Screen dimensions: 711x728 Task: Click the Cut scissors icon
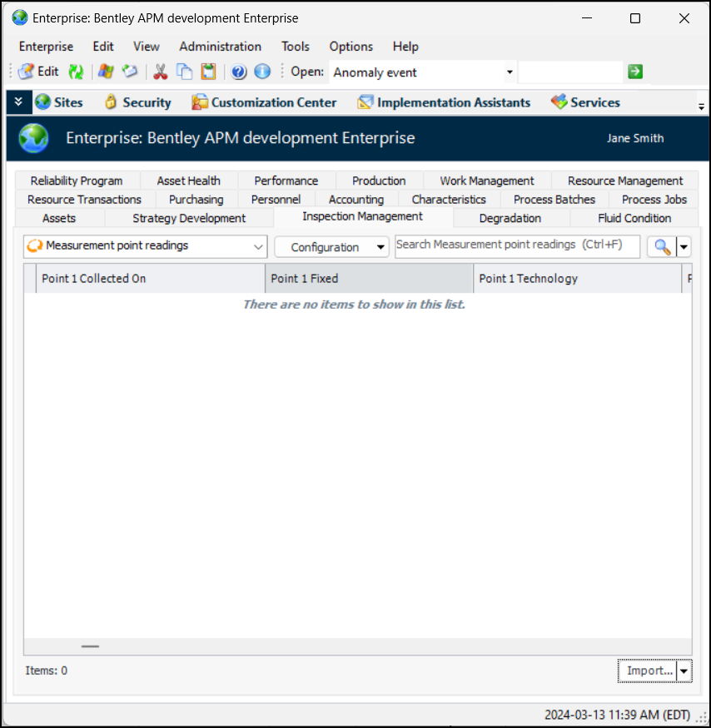[161, 72]
